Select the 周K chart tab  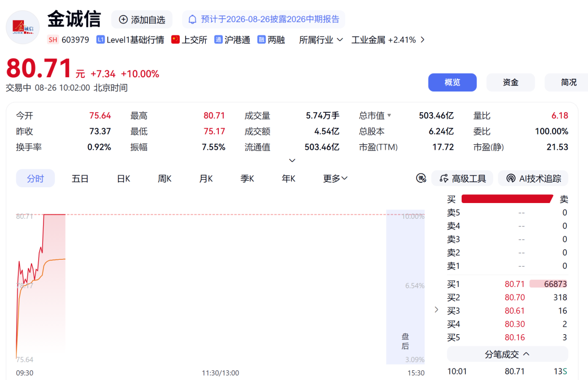(x=164, y=179)
